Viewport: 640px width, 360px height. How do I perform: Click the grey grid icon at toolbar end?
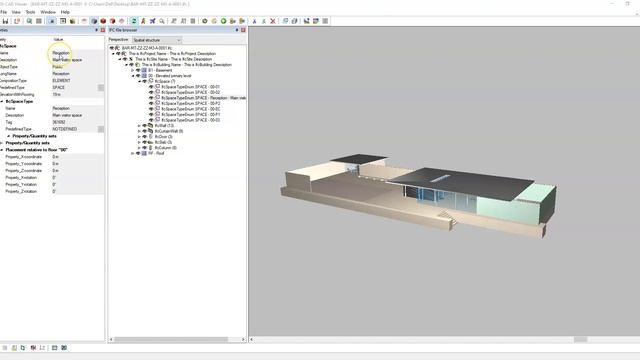point(325,21)
